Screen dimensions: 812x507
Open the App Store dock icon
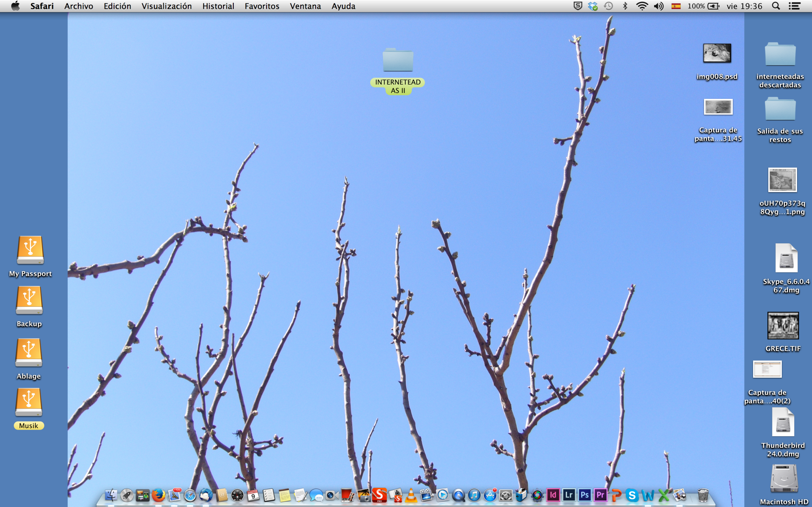point(490,495)
